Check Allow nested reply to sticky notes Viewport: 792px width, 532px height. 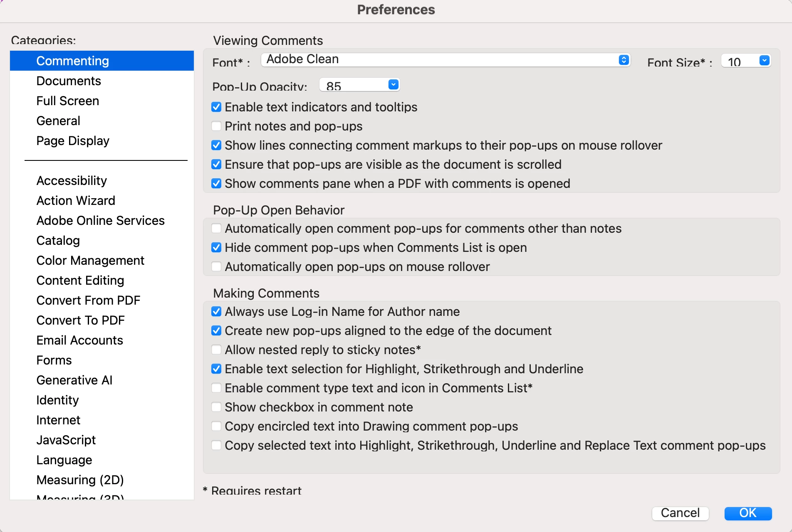(216, 350)
